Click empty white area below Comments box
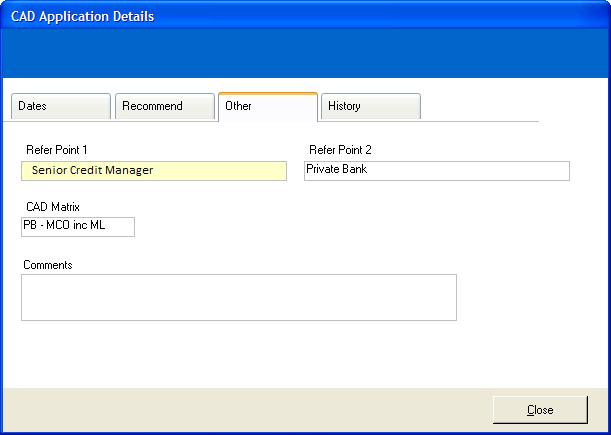Image resolution: width=611 pixels, height=435 pixels. [x=239, y=354]
